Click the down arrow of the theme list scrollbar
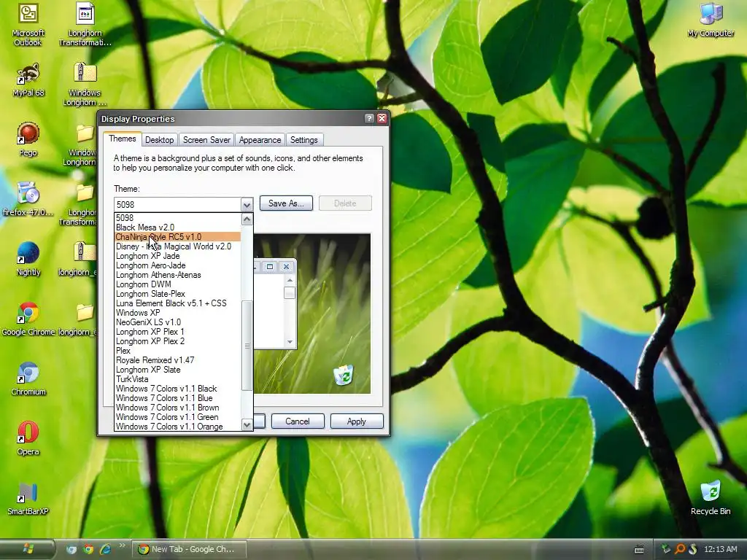The image size is (747, 560). point(247,425)
